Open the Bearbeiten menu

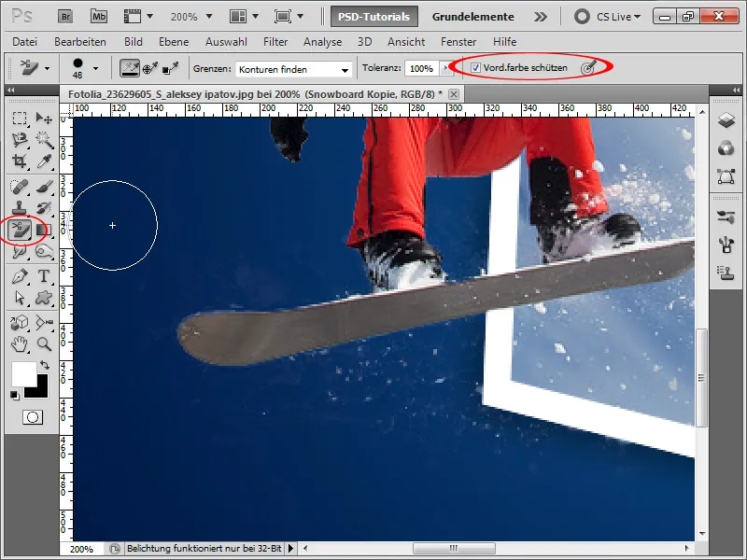tap(80, 42)
